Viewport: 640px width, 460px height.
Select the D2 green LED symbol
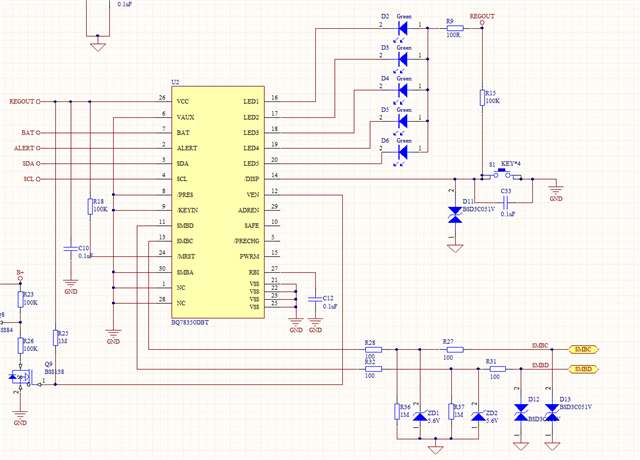(x=402, y=28)
